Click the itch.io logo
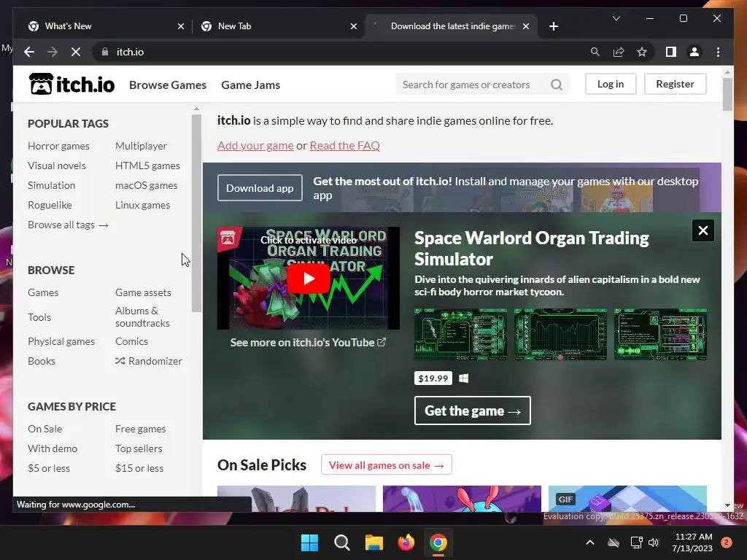The height and width of the screenshot is (560, 747). tap(71, 85)
